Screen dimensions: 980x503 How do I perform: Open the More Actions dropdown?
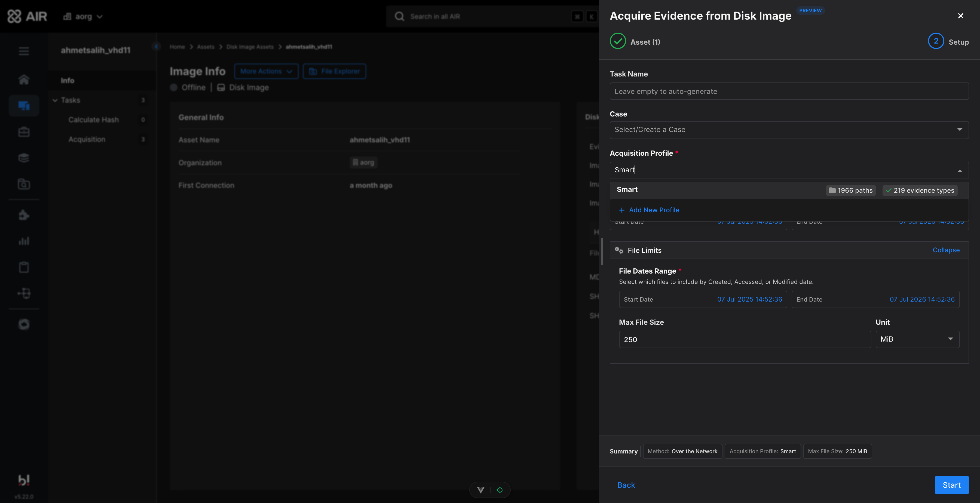266,71
